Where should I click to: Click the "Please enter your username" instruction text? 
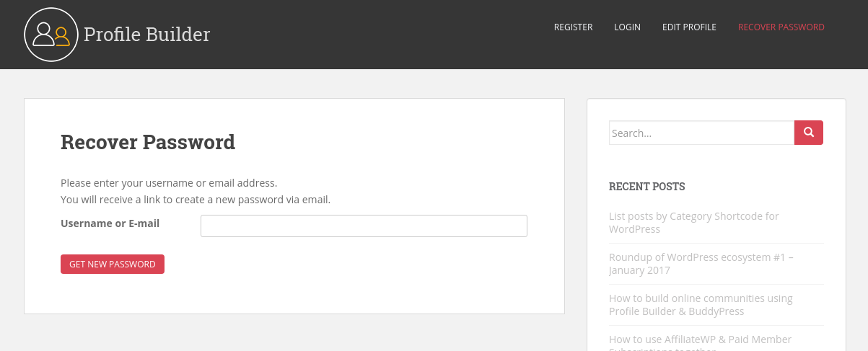(169, 183)
